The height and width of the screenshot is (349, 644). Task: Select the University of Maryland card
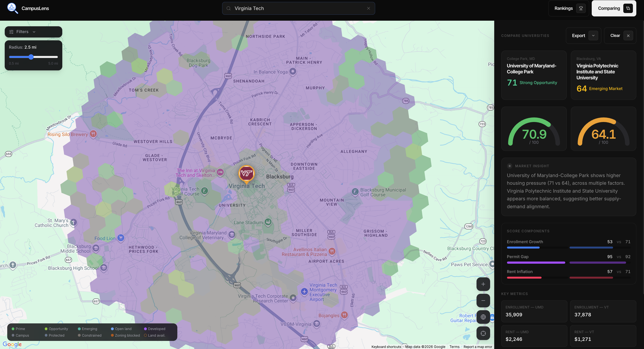[x=534, y=75]
